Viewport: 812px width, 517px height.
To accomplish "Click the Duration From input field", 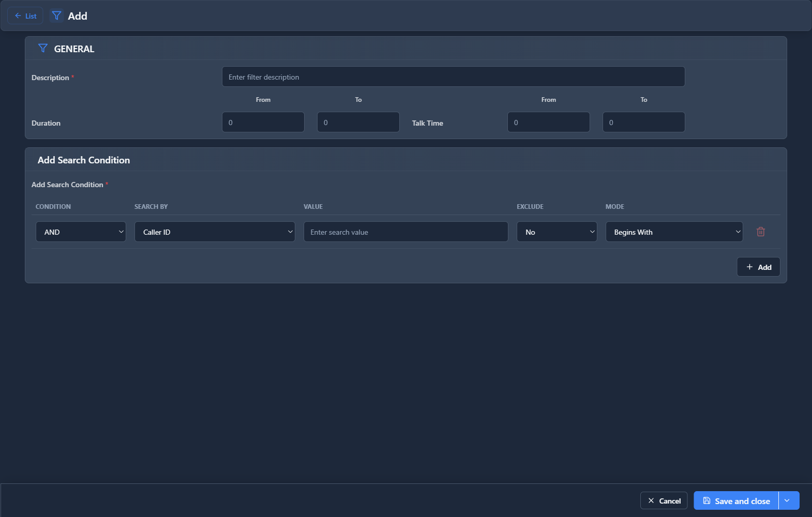I will coord(263,123).
